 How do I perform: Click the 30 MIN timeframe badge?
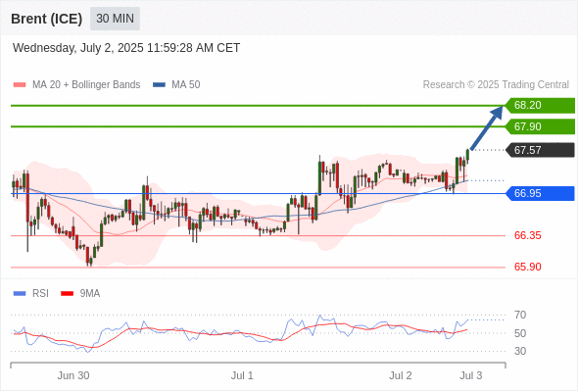click(x=115, y=19)
